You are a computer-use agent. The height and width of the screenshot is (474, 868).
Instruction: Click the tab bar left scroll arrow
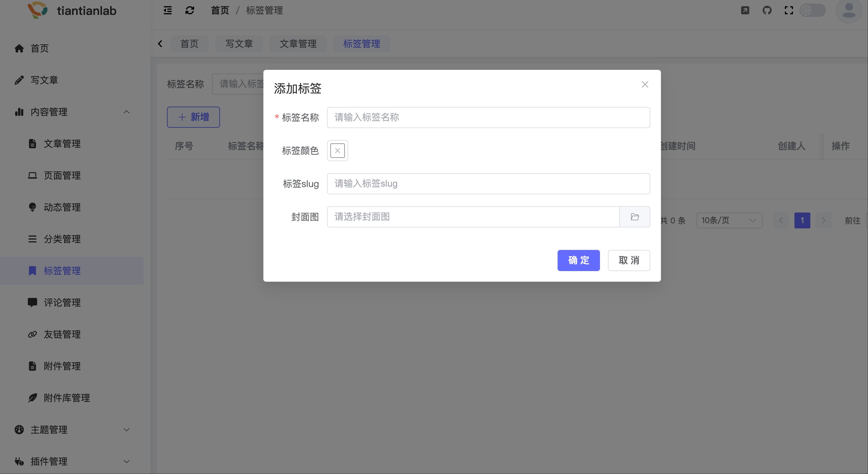pos(160,44)
